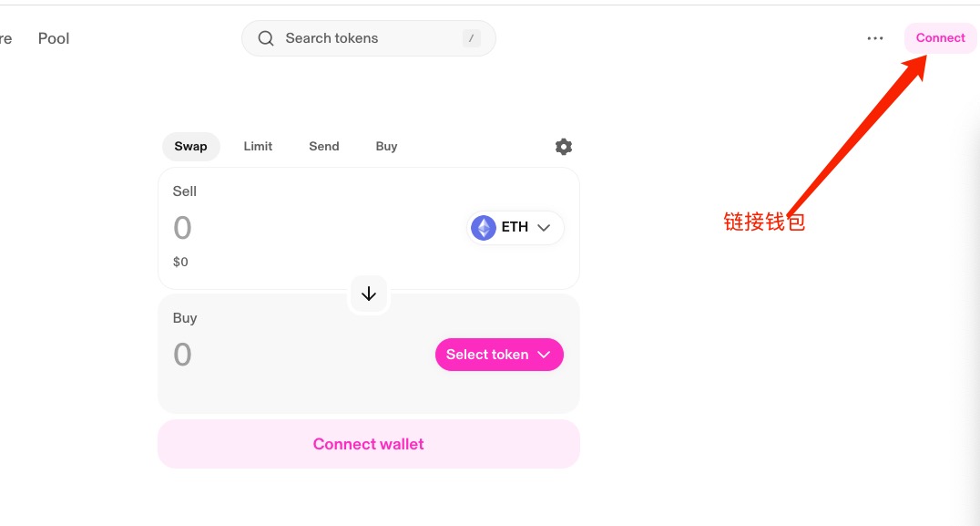Click the chevron on Select token button

545,355
